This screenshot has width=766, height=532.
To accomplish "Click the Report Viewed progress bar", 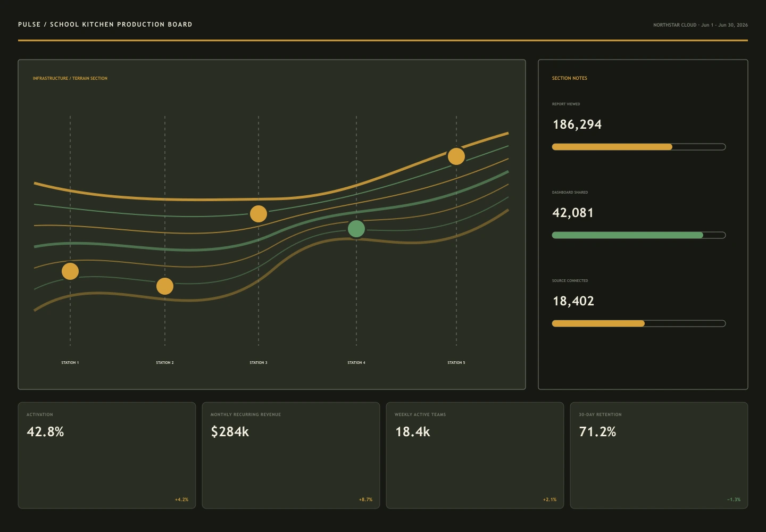I will tap(639, 147).
